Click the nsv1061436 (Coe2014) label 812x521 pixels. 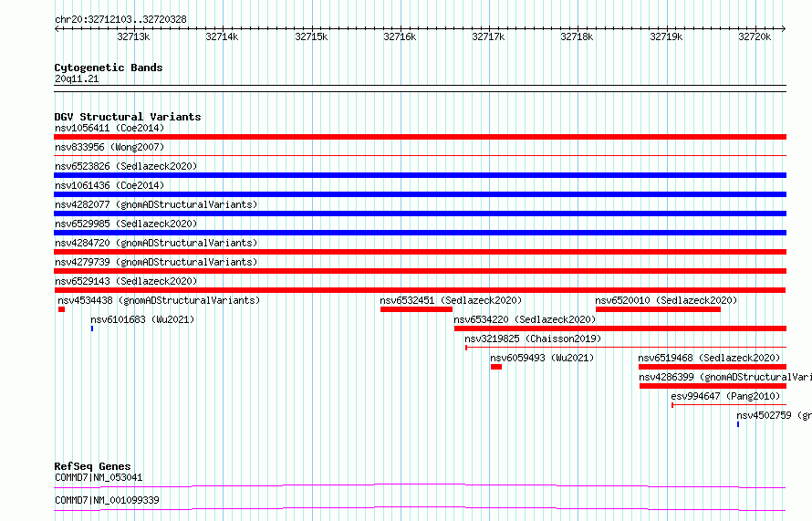tap(109, 185)
